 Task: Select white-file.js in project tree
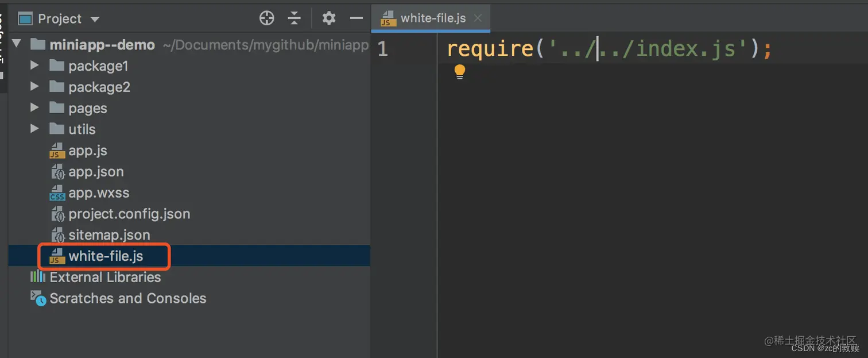106,256
